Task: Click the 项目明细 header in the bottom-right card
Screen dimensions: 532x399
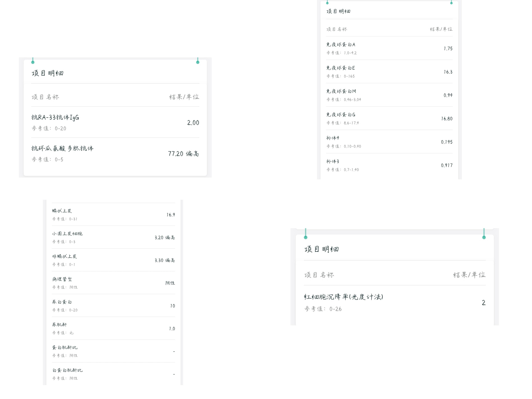Action: click(322, 249)
